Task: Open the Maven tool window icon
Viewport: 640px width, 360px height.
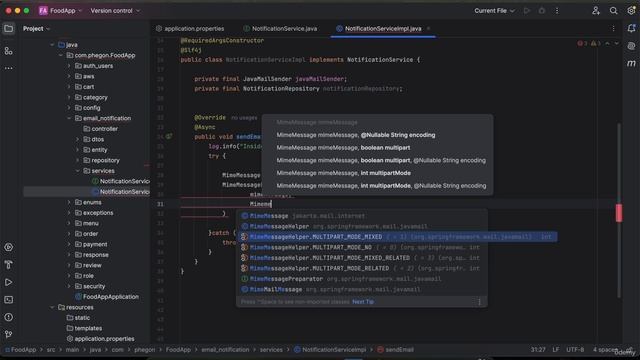Action: 631,63
